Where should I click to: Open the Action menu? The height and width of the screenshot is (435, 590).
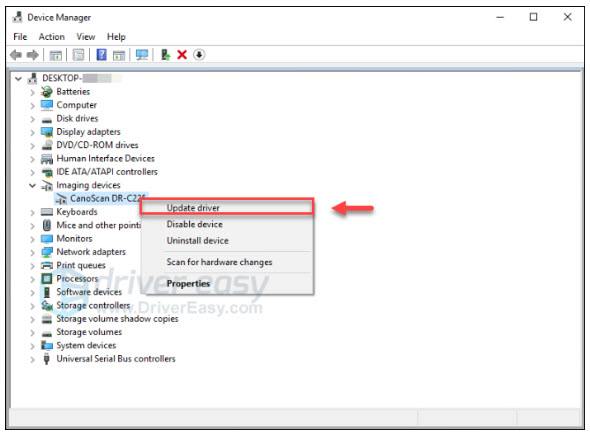52,37
